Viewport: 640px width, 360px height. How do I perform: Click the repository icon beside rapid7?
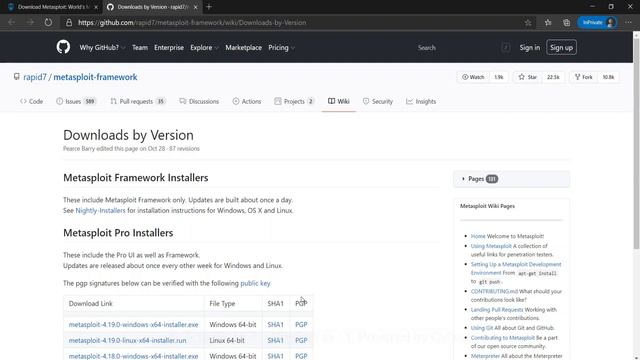(16, 77)
